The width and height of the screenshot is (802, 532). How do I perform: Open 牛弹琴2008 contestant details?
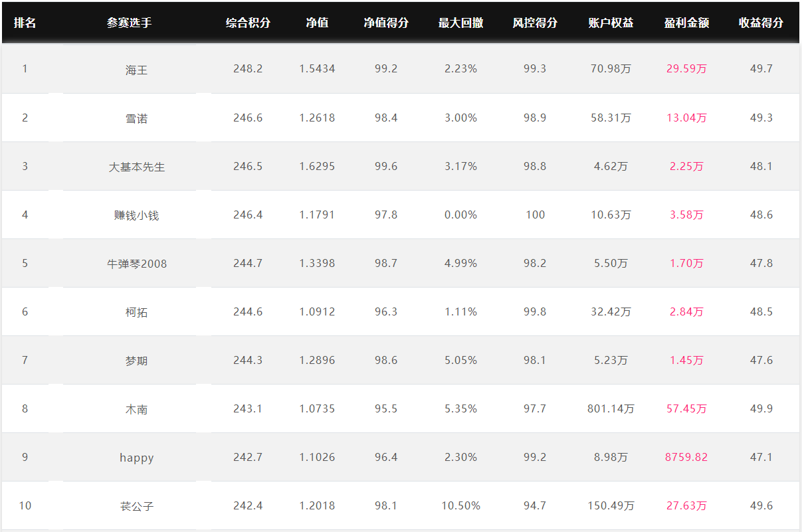[x=136, y=264]
